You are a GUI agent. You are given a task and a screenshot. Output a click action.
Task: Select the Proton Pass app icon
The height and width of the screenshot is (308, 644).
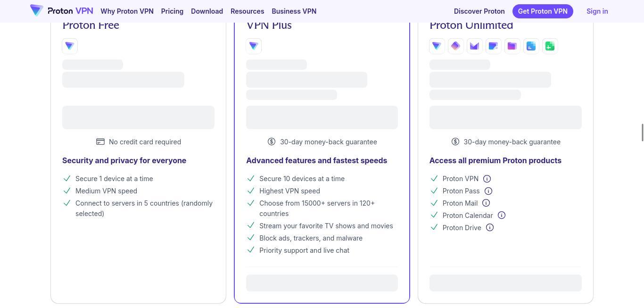point(455,46)
